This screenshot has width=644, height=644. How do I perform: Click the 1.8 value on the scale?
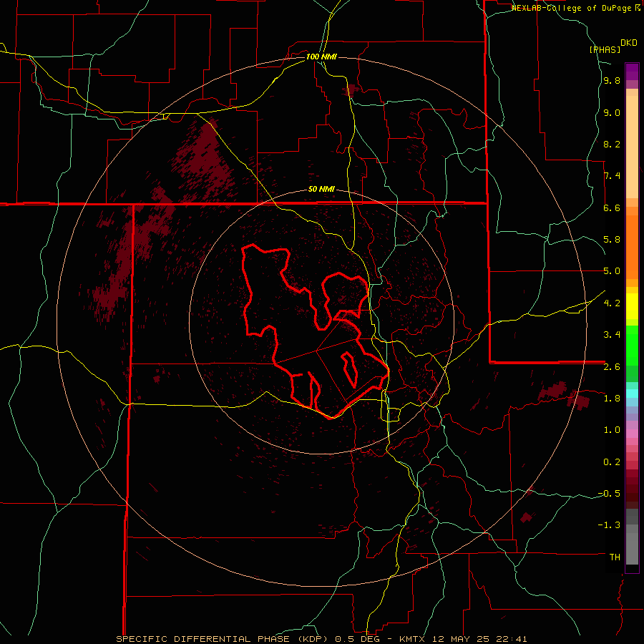[612, 399]
